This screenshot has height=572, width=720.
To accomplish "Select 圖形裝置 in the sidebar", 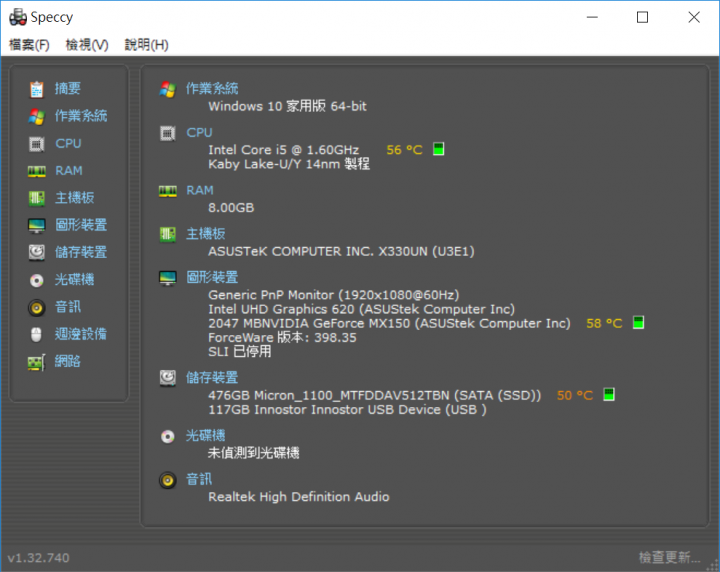I will 81,225.
